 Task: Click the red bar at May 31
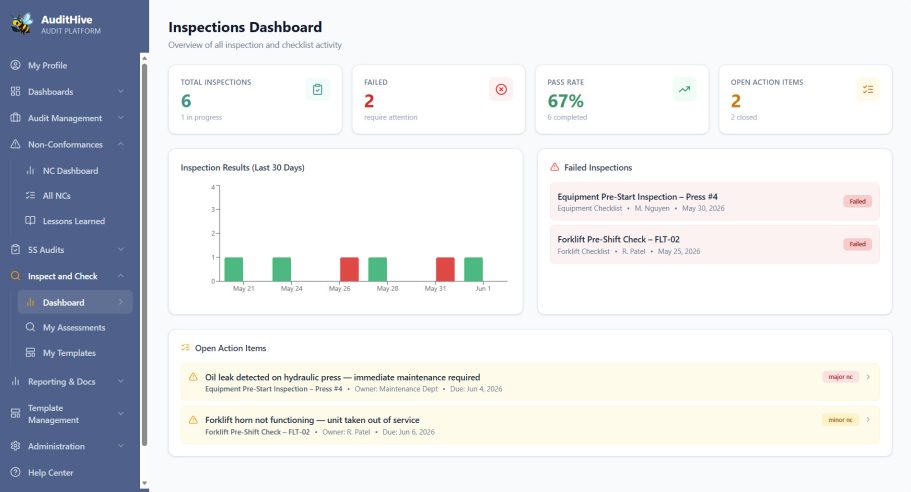(445, 269)
